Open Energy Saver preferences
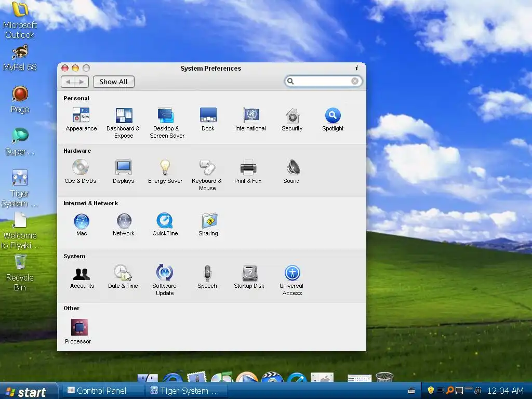The image size is (532, 399). [x=165, y=171]
